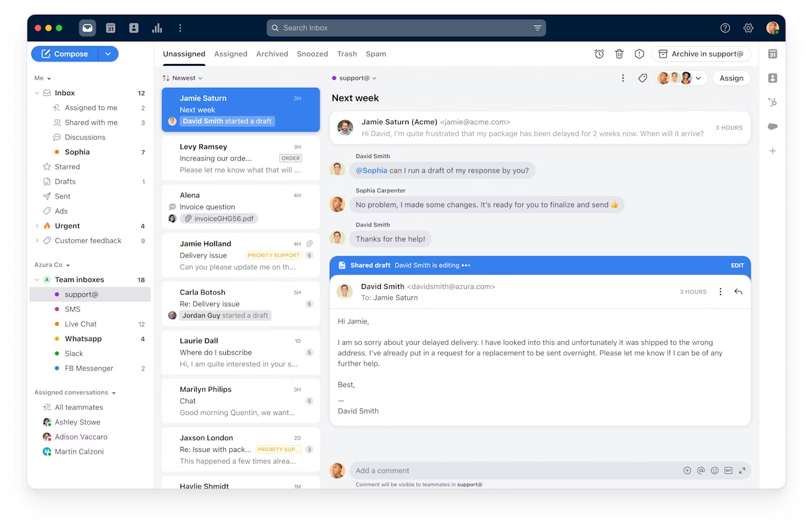Click the GIF icon in comment box
The width and height of the screenshot is (812, 528).
tap(728, 471)
